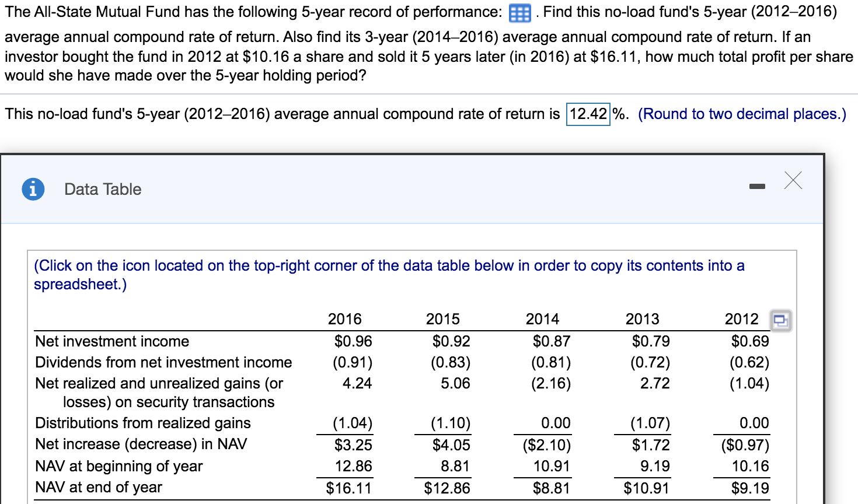Click the $1.72 net increase value
Screen dimensions: 858x504
pos(651,445)
